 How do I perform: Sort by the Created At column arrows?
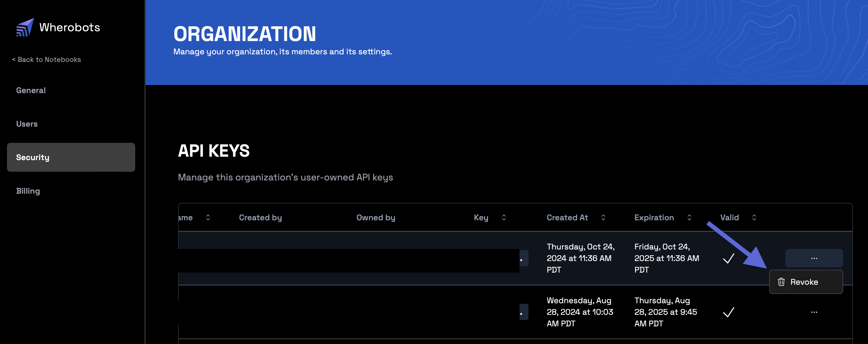[x=603, y=217]
